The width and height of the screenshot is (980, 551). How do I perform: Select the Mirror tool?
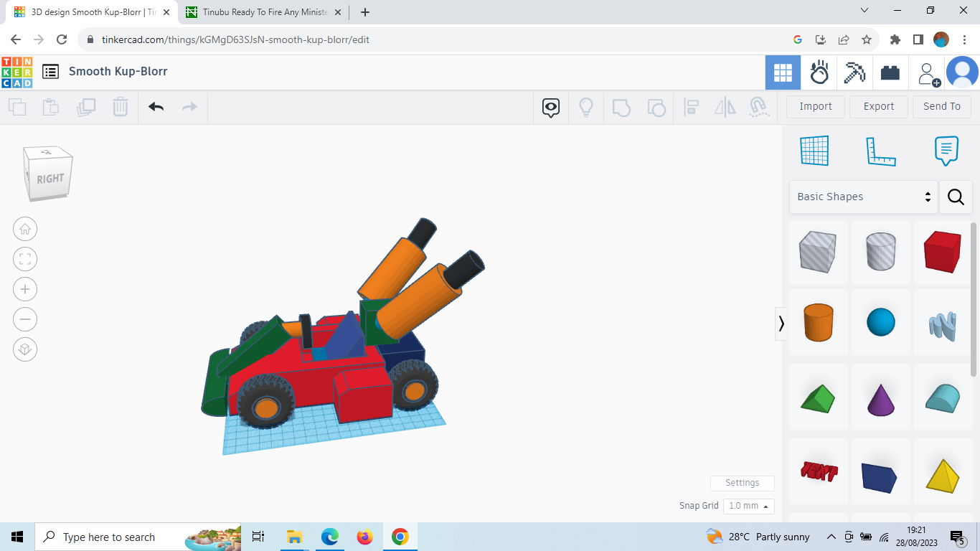tap(725, 106)
